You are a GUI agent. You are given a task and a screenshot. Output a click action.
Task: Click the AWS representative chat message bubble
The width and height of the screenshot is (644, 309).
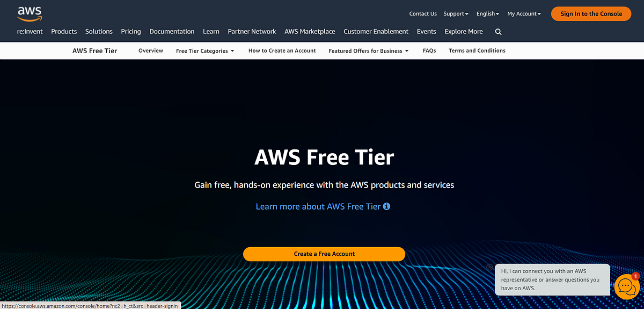[552, 279]
